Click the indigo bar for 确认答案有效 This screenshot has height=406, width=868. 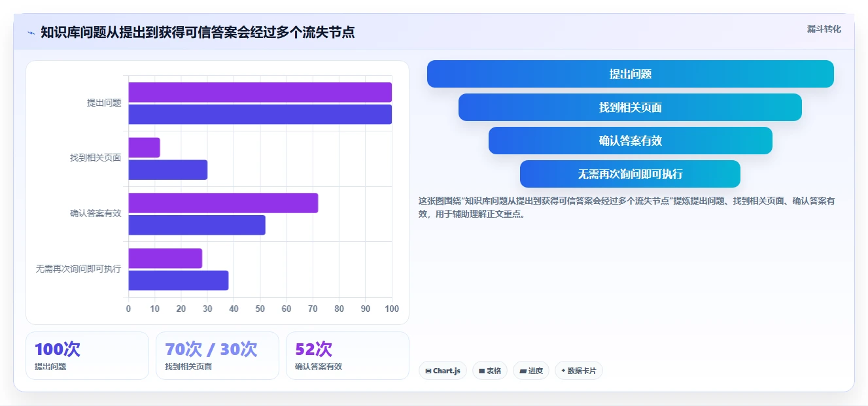point(197,225)
